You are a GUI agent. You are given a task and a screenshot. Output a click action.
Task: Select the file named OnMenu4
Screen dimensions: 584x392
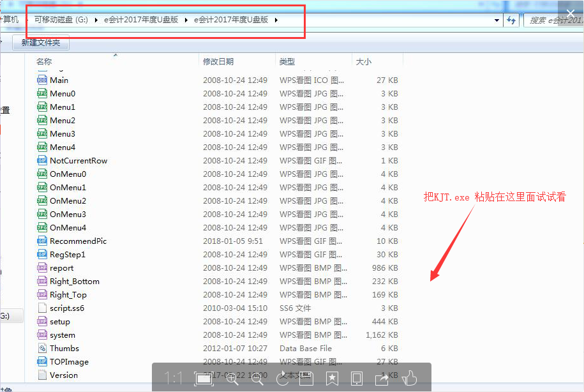point(68,228)
